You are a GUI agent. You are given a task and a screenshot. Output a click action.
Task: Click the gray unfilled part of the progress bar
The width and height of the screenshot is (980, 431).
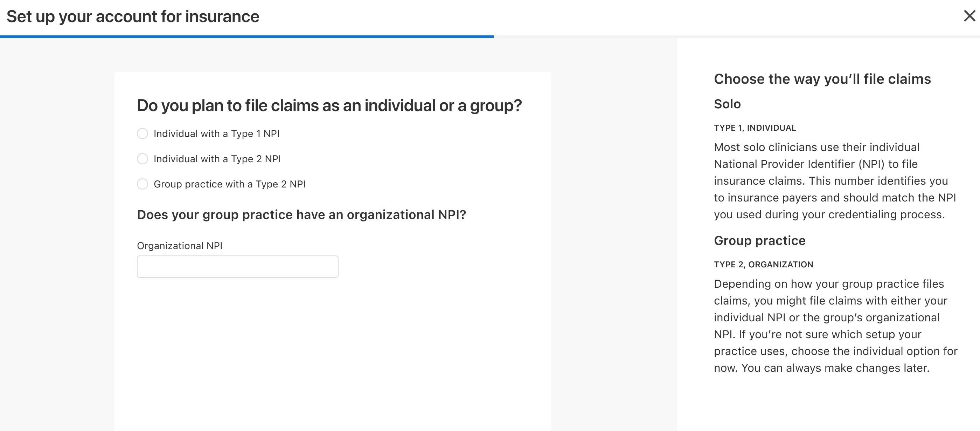[x=737, y=37]
